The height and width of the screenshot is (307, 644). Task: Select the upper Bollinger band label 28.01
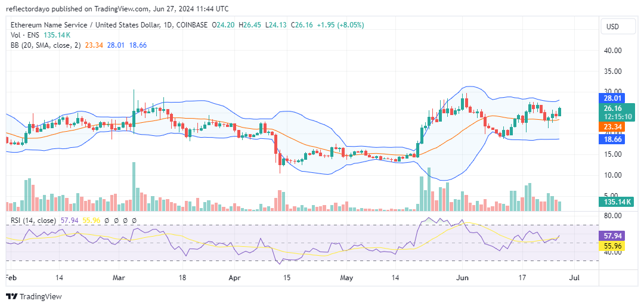612,98
